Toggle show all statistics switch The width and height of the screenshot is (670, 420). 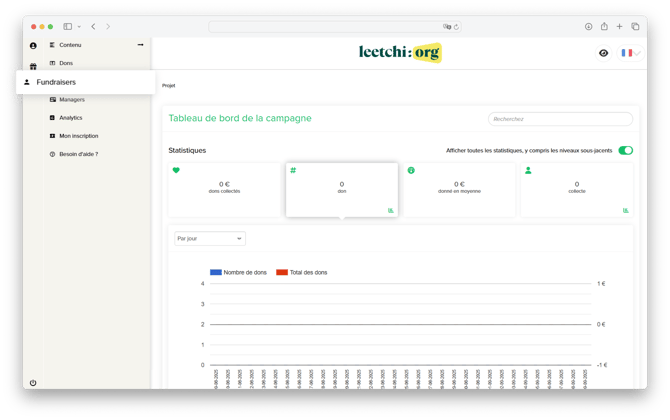pyautogui.click(x=626, y=150)
